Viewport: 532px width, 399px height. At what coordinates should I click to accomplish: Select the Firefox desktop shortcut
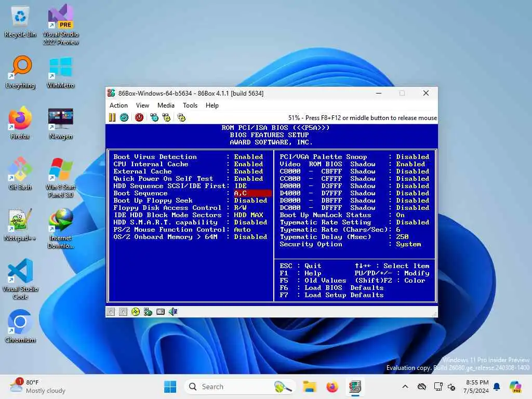click(x=20, y=123)
